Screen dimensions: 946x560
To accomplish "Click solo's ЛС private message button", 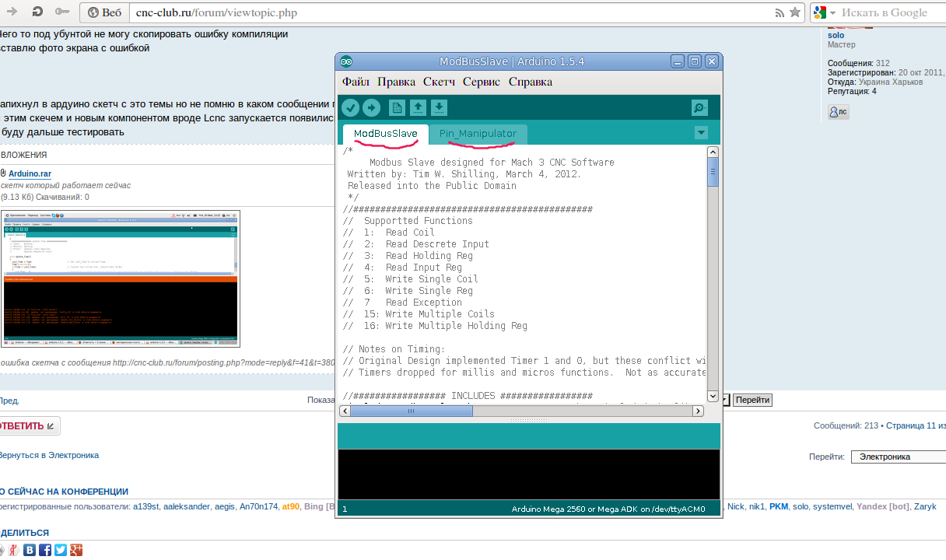I will coord(838,112).
